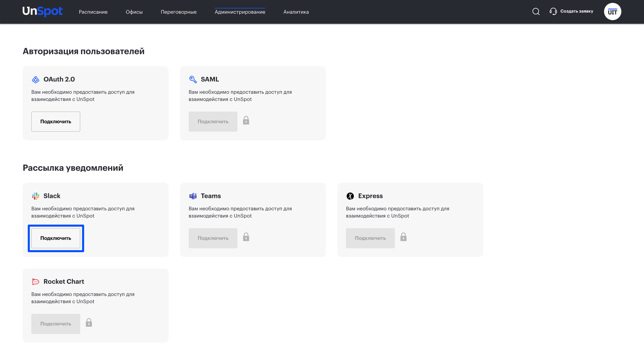The width and height of the screenshot is (644, 362).
Task: Select the Администрирование tab
Action: tap(240, 12)
